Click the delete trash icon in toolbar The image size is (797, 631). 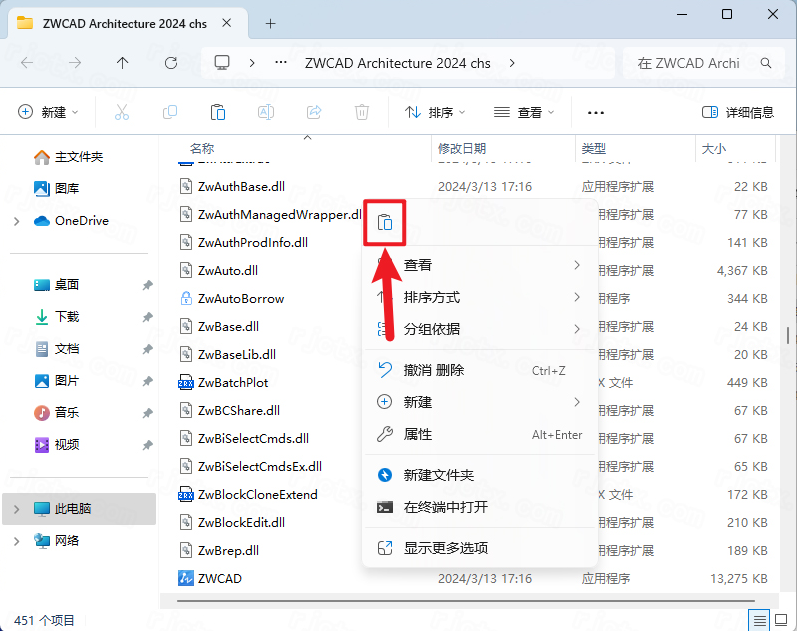click(x=362, y=112)
